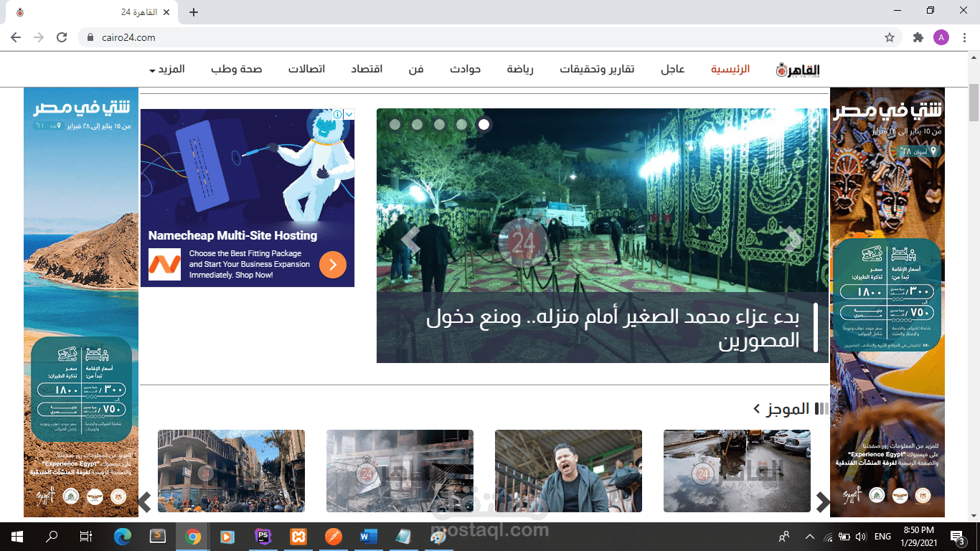This screenshot has height=551, width=980.
Task: Open the Chrome profile avatar
Action: [x=941, y=37]
